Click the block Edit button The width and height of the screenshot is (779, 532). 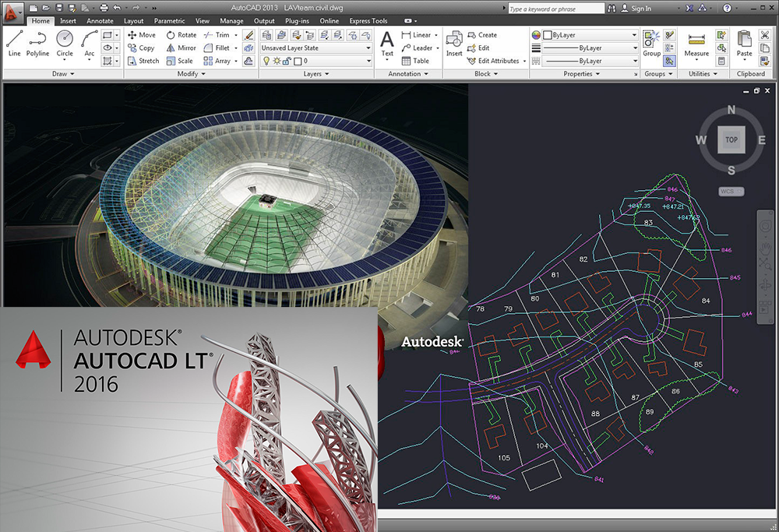tap(478, 48)
